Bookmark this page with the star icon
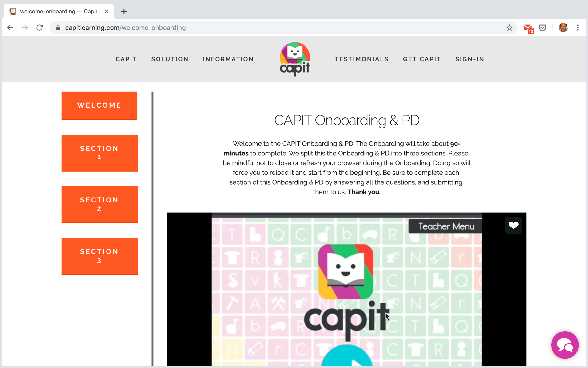Image resolution: width=588 pixels, height=368 pixels. [509, 28]
